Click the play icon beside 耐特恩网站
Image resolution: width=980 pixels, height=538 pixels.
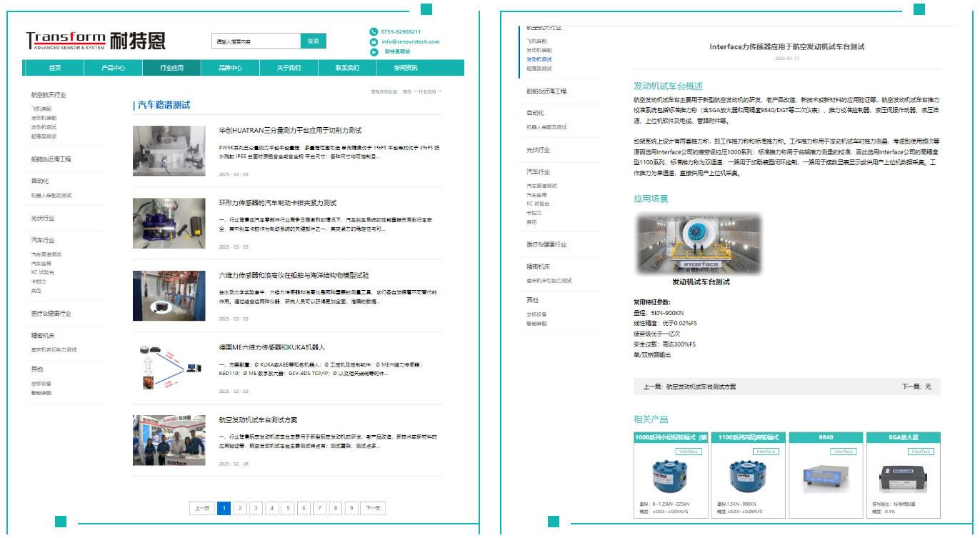pyautogui.click(x=374, y=51)
